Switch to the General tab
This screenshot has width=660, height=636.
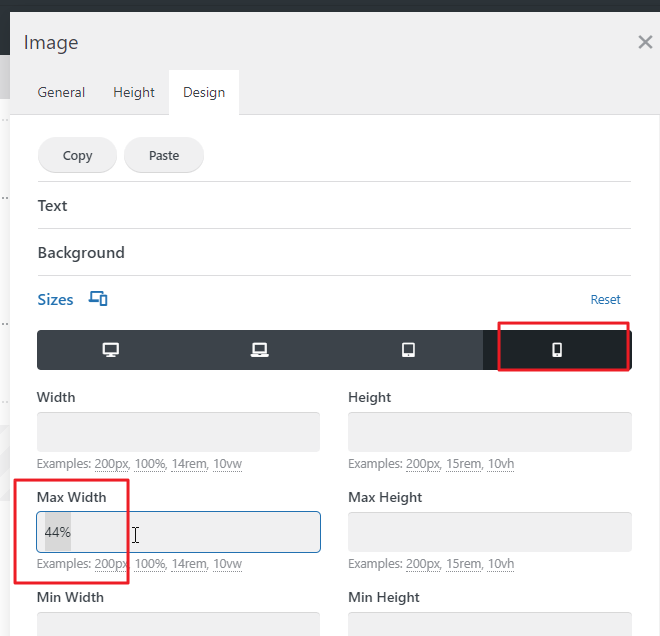(61, 92)
